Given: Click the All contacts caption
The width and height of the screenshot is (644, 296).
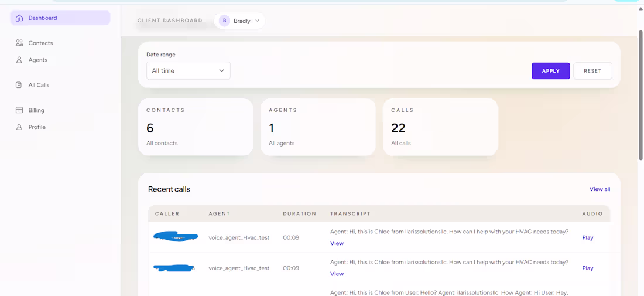Looking at the screenshot, I should (x=162, y=144).
